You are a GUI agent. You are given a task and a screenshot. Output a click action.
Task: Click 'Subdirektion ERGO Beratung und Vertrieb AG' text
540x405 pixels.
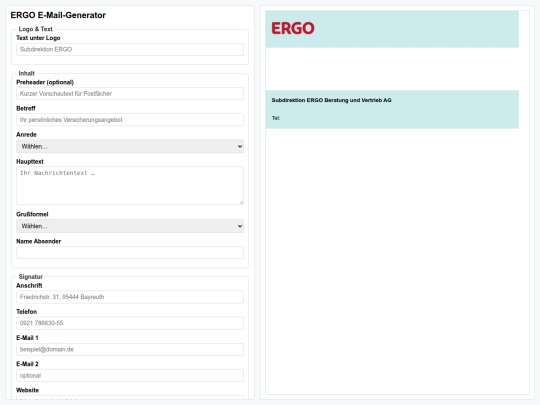pos(331,100)
